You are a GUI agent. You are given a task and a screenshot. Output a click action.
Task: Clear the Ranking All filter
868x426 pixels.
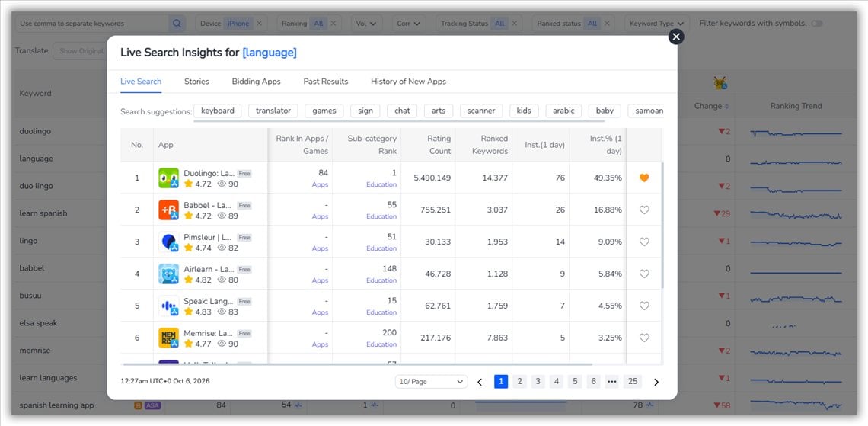[333, 24]
